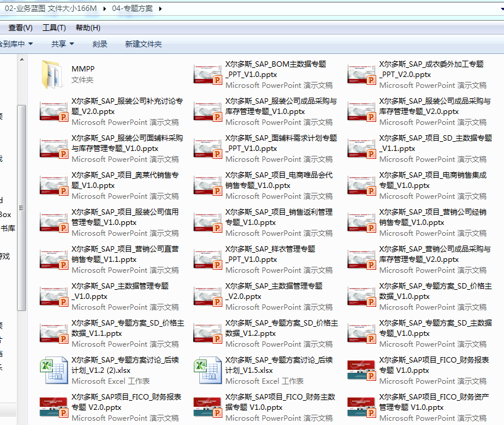Open the 帮助(H) menu
This screenshot has width=504, height=425.
pyautogui.click(x=88, y=28)
